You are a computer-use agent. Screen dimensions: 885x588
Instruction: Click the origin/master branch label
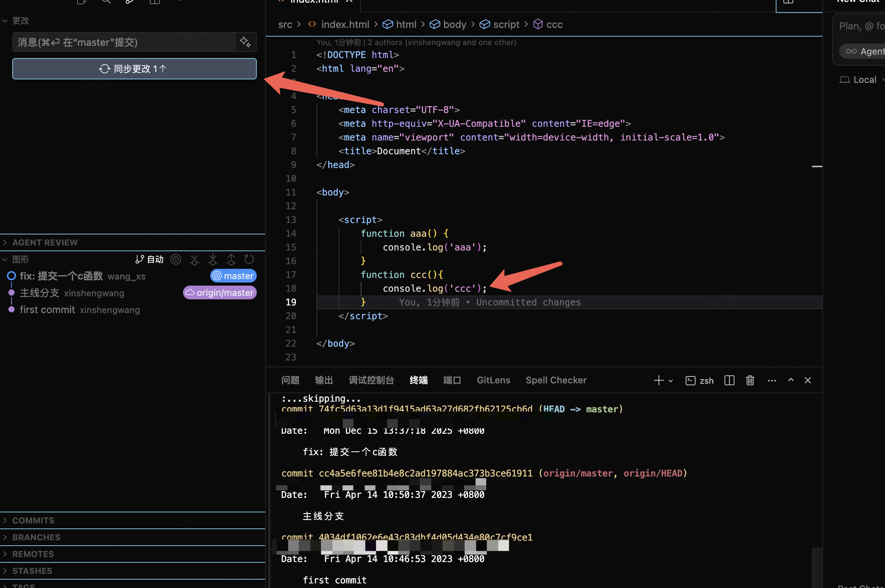tap(220, 293)
